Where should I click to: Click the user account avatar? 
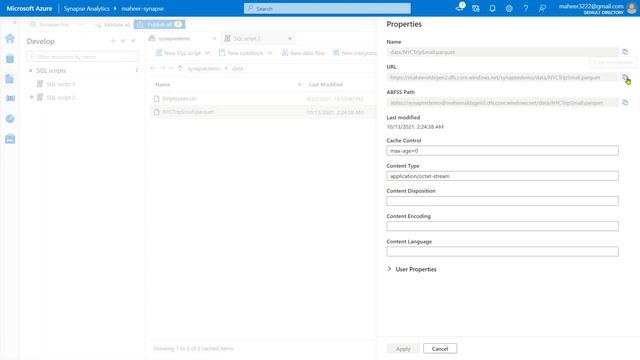coord(632,8)
